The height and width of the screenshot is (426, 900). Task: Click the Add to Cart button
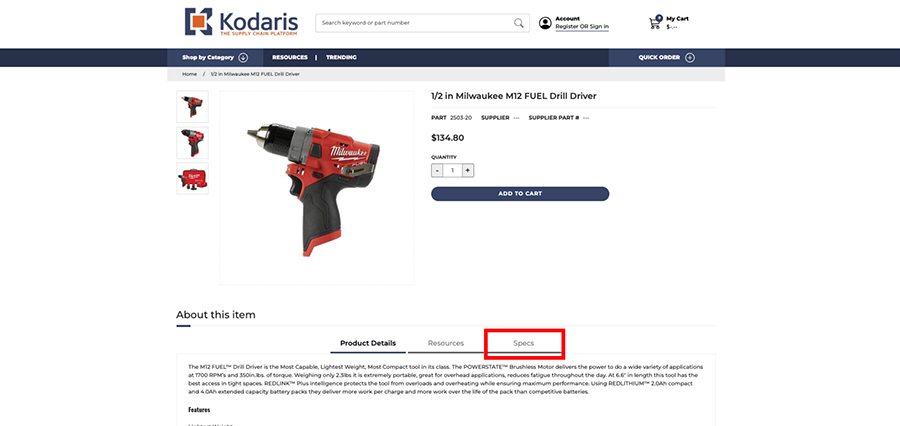(520, 193)
